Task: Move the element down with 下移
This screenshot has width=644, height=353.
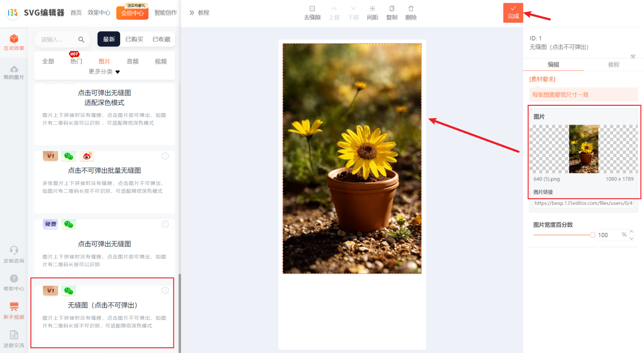Action: (x=353, y=13)
